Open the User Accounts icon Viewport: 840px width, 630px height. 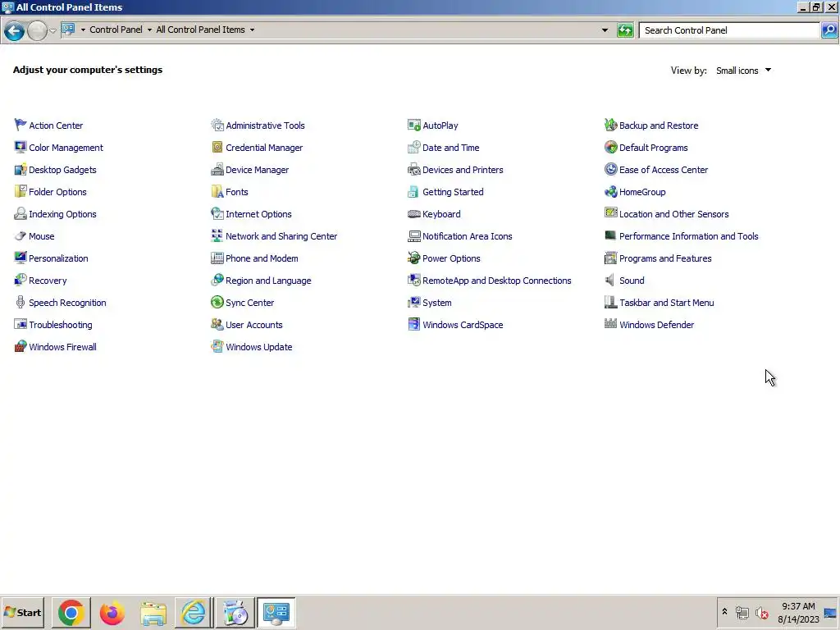point(217,324)
